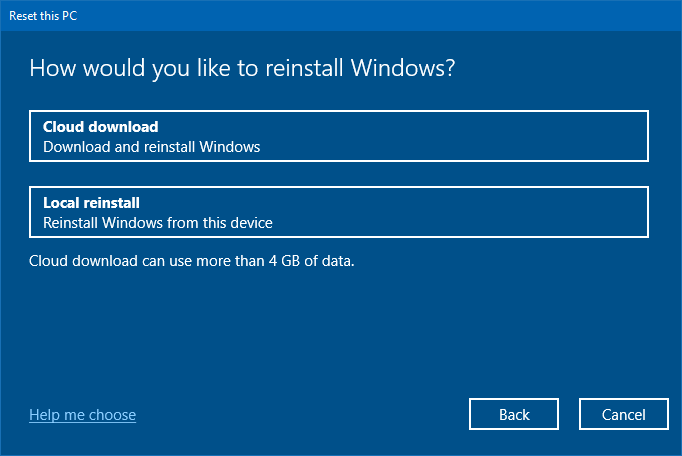
Task: Pick reinstalling Windows from local files
Action: [339, 212]
